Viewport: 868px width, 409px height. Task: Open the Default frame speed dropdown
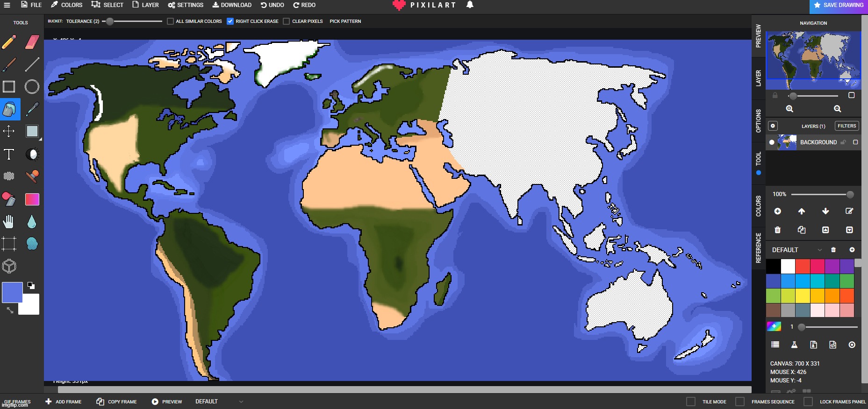pyautogui.click(x=241, y=402)
